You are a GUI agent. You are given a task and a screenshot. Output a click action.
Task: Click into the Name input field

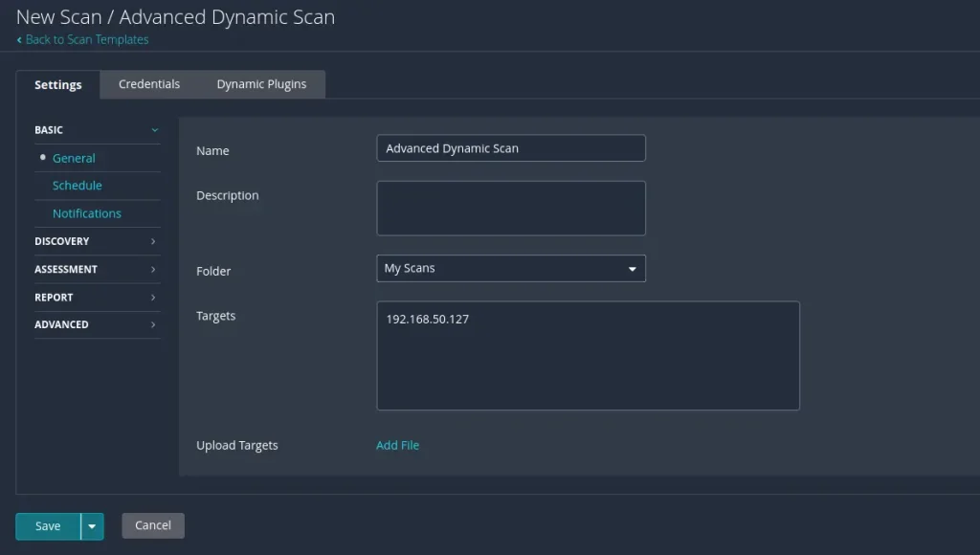point(511,148)
